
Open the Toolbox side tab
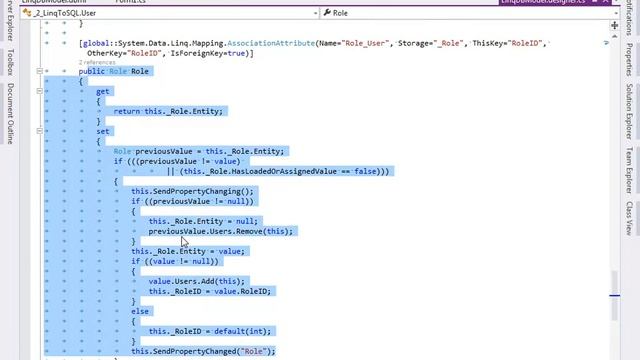[x=11, y=62]
